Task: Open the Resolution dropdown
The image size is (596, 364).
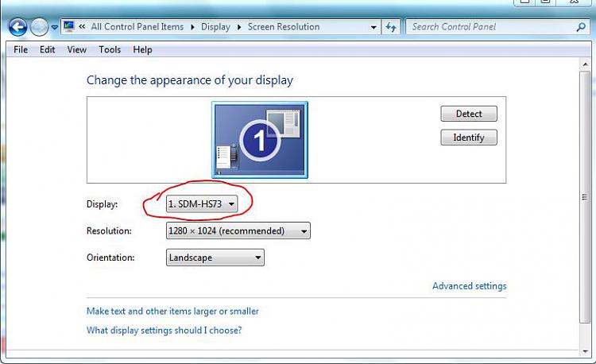Action: pyautogui.click(x=238, y=230)
